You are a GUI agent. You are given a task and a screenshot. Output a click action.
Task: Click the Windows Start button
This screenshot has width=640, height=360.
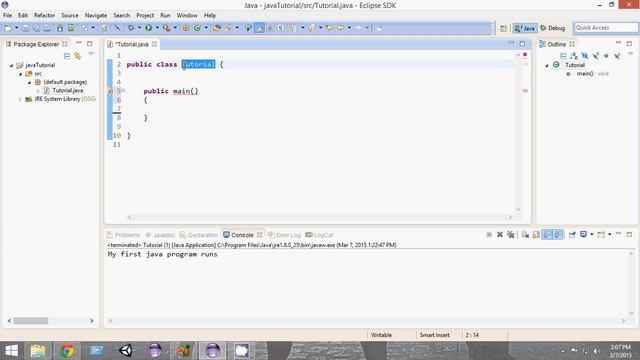11,351
